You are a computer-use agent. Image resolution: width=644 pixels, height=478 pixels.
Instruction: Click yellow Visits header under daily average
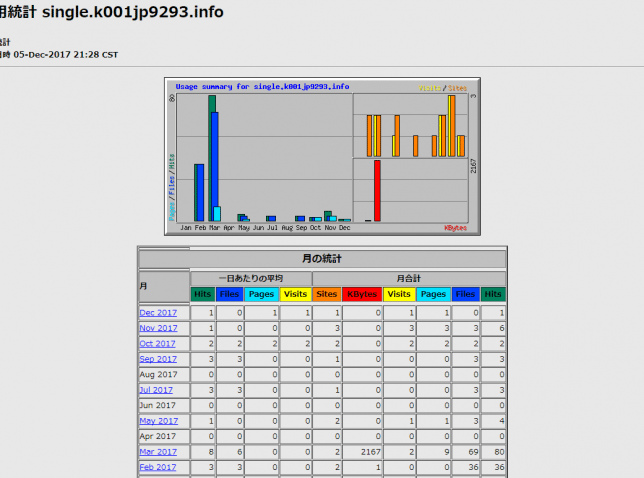295,294
